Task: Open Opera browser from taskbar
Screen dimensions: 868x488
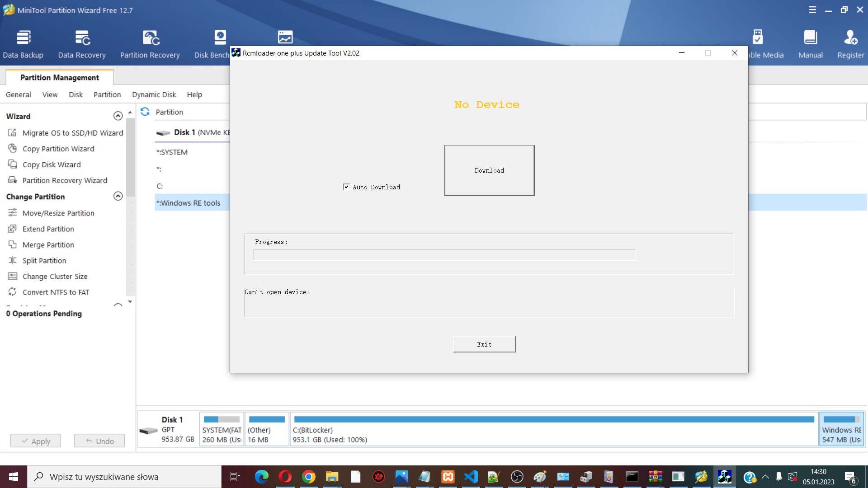Action: tap(285, 477)
